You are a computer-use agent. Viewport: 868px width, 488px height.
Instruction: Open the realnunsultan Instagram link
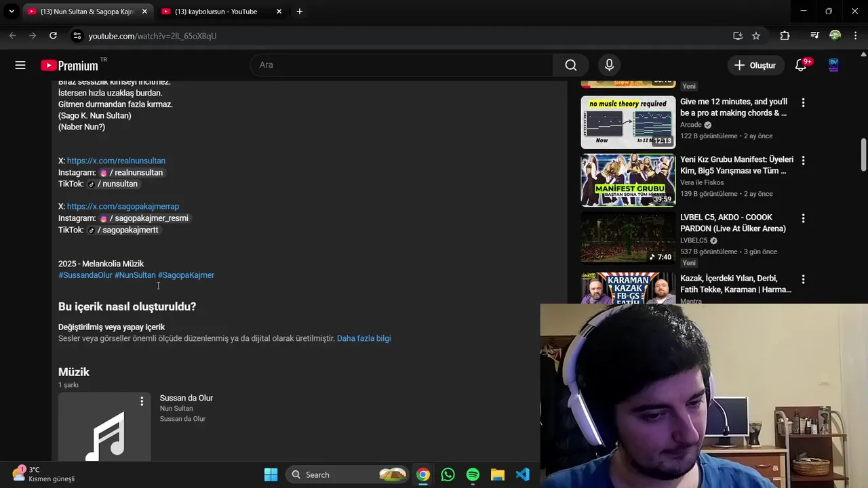tap(132, 173)
